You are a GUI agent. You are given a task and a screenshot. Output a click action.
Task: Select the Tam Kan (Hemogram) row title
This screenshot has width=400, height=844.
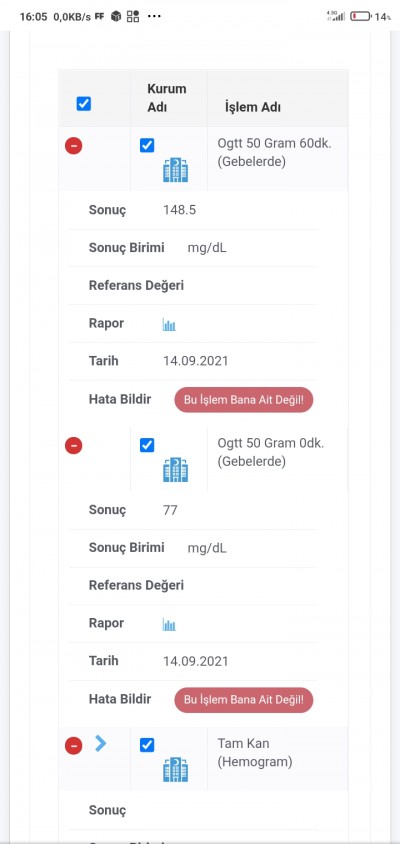tap(255, 752)
